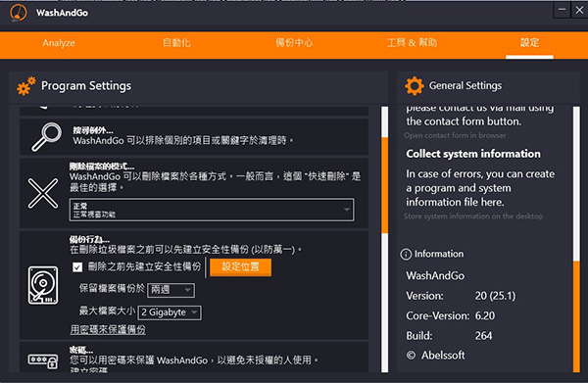Click the 用密碼來保護備份 link
The width and height of the screenshot is (588, 383).
[x=108, y=330]
